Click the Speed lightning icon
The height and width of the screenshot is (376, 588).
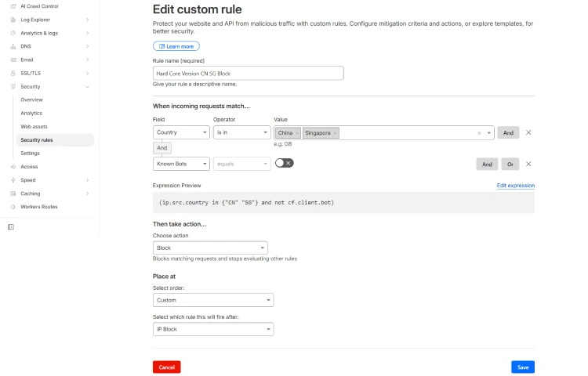13,180
